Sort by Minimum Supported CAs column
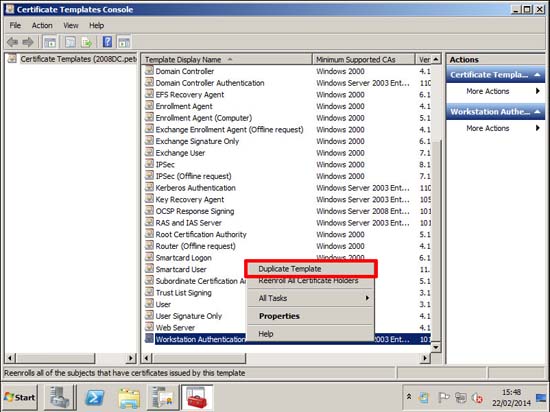This screenshot has height=412, width=550. (x=363, y=60)
